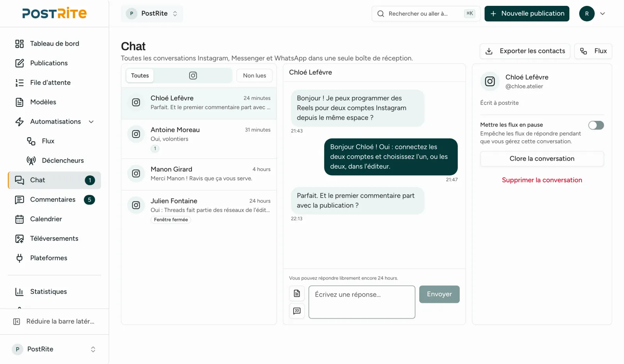The width and height of the screenshot is (624, 364).
Task: Select the Toutes conversations tab
Action: coord(140,76)
